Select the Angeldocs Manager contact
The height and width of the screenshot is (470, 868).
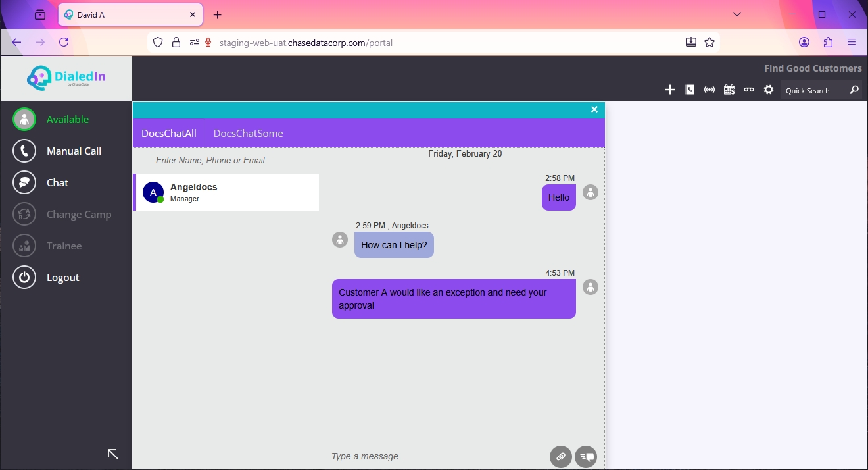226,192
